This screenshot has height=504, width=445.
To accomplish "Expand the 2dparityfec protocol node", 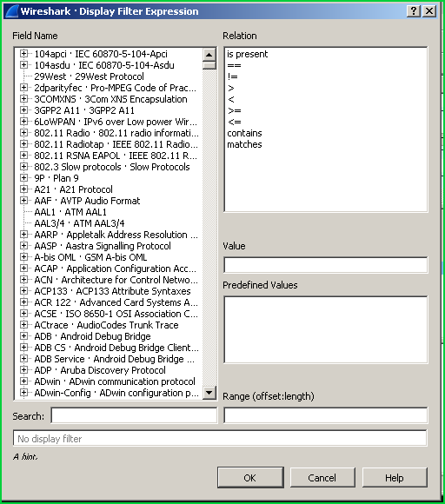I will pyautogui.click(x=23, y=88).
